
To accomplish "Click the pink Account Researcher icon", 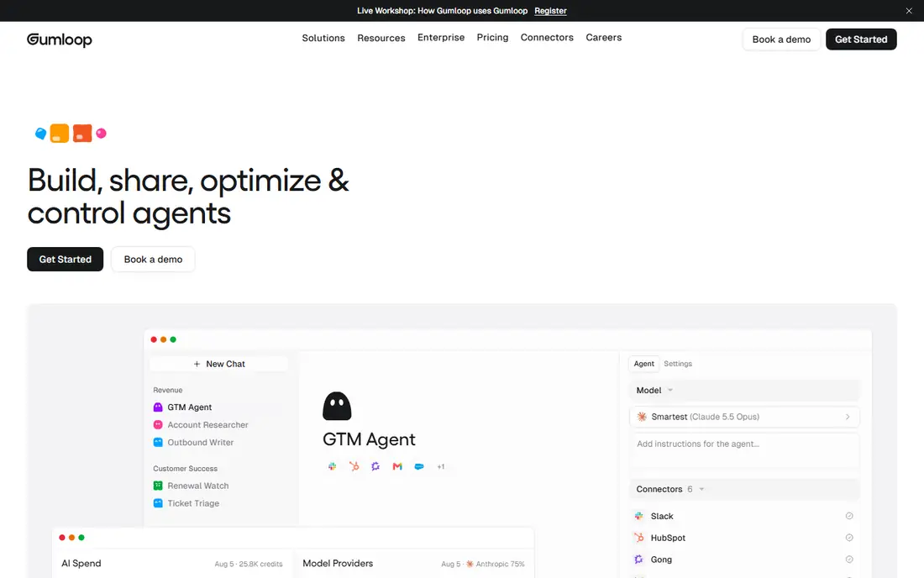I will tap(158, 425).
